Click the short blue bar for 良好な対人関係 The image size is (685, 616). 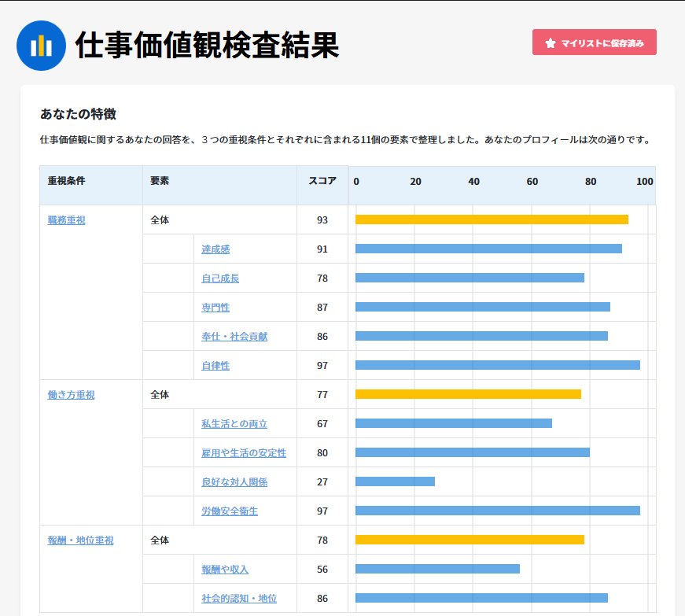tap(395, 481)
